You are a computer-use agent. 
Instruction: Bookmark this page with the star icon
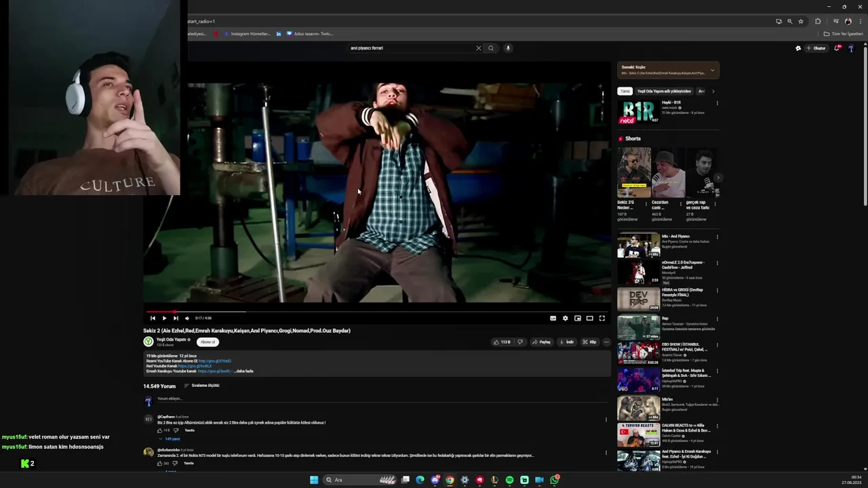click(x=801, y=21)
